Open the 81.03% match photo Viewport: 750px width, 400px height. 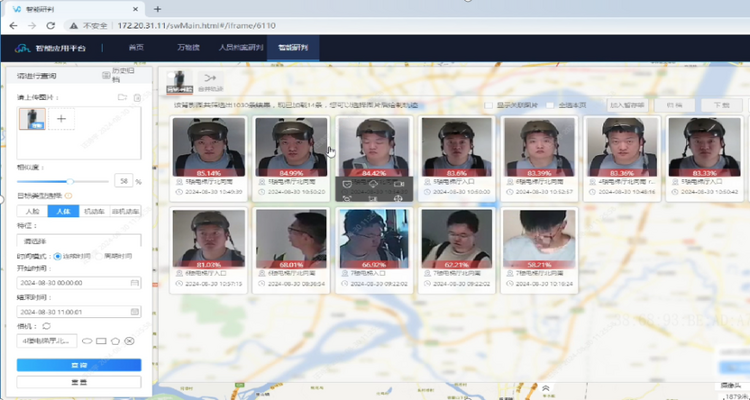(209, 238)
